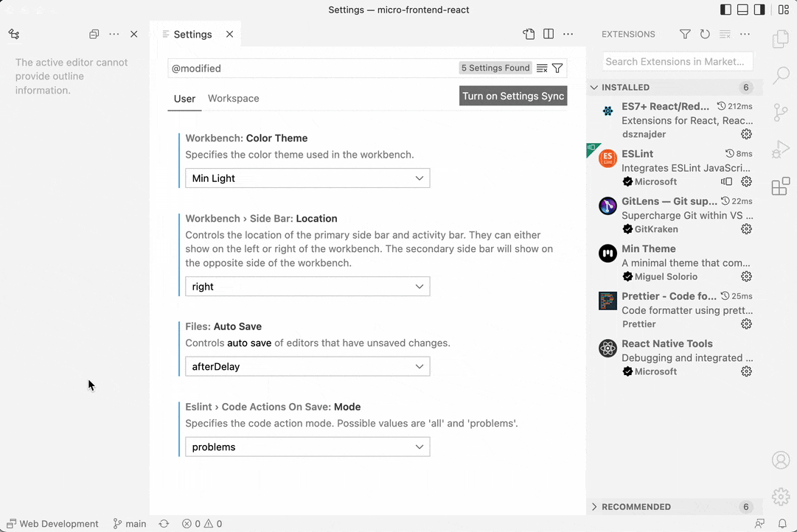This screenshot has width=797, height=532.
Task: Open the Run and Debug view
Action: tap(781, 150)
